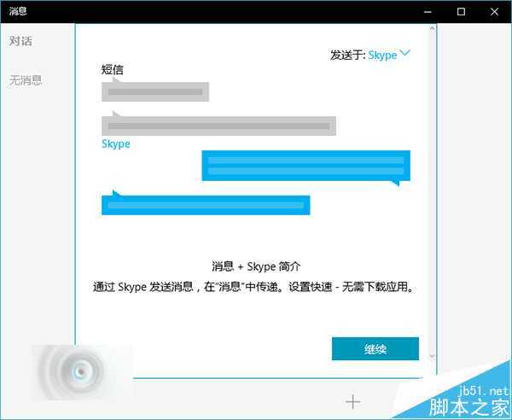Select the 对话 heading in the sidebar
This screenshot has height=420, width=512.
pyautogui.click(x=20, y=41)
